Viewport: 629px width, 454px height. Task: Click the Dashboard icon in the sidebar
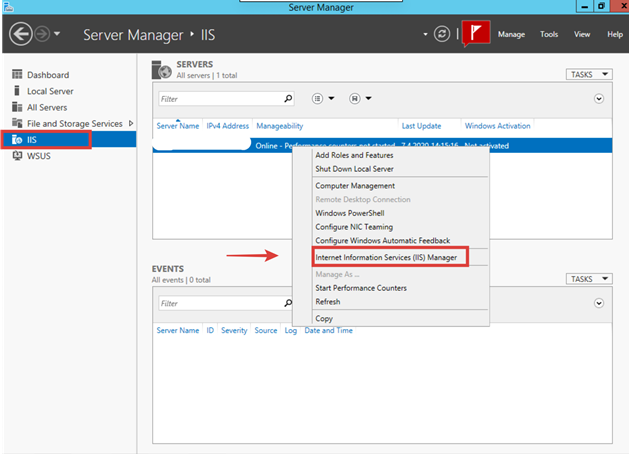pyautogui.click(x=17, y=74)
